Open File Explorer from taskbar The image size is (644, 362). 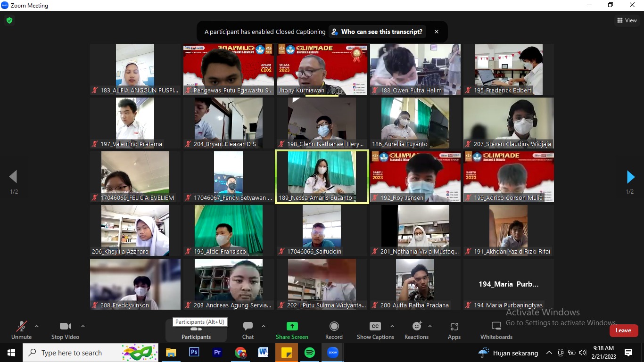[171, 353]
